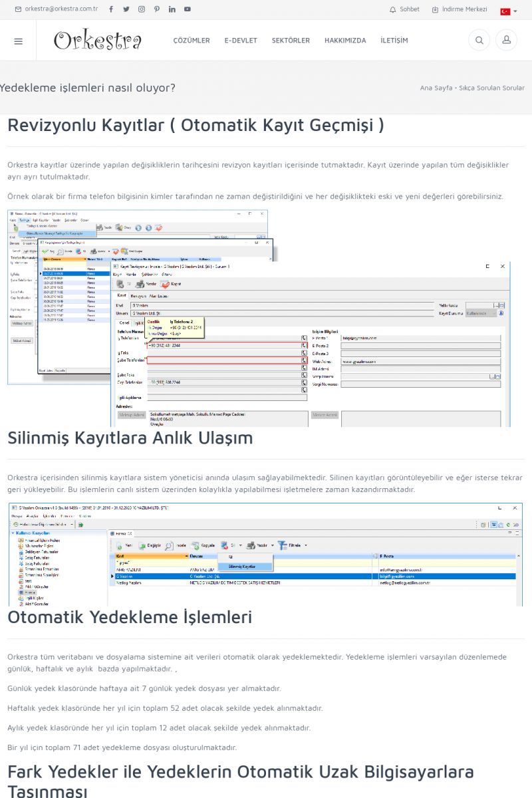532x798 pixels.
Task: Expand the HAKKIMIZDA menu
Action: (x=345, y=41)
